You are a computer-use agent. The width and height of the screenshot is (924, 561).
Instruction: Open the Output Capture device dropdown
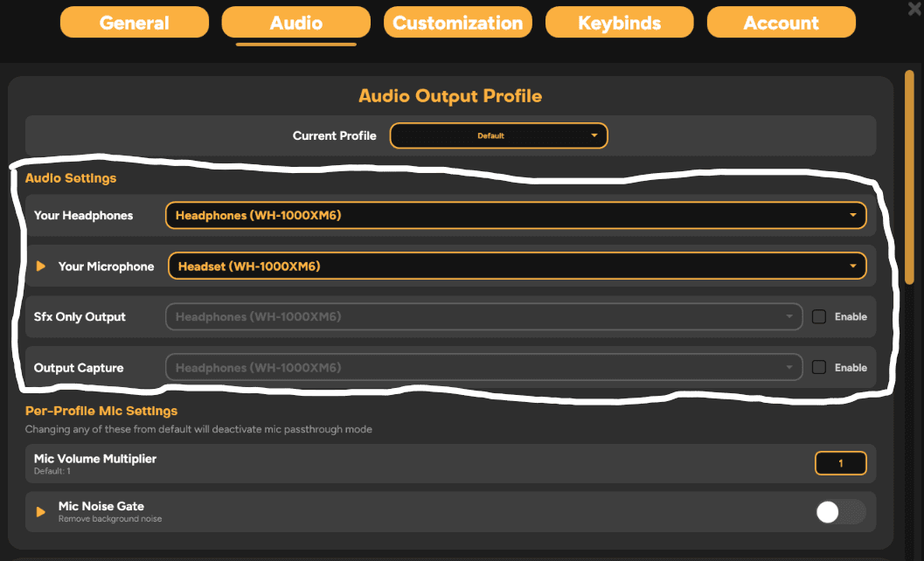click(x=483, y=368)
